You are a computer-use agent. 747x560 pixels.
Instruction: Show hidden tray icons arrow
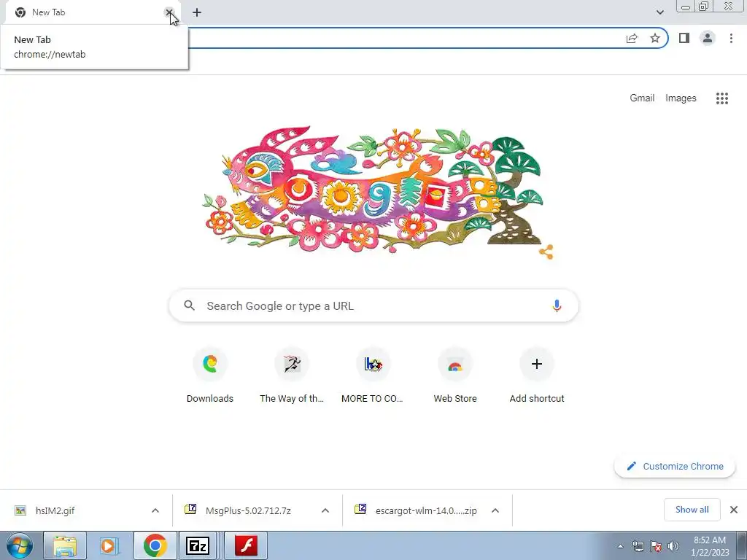tap(620, 546)
